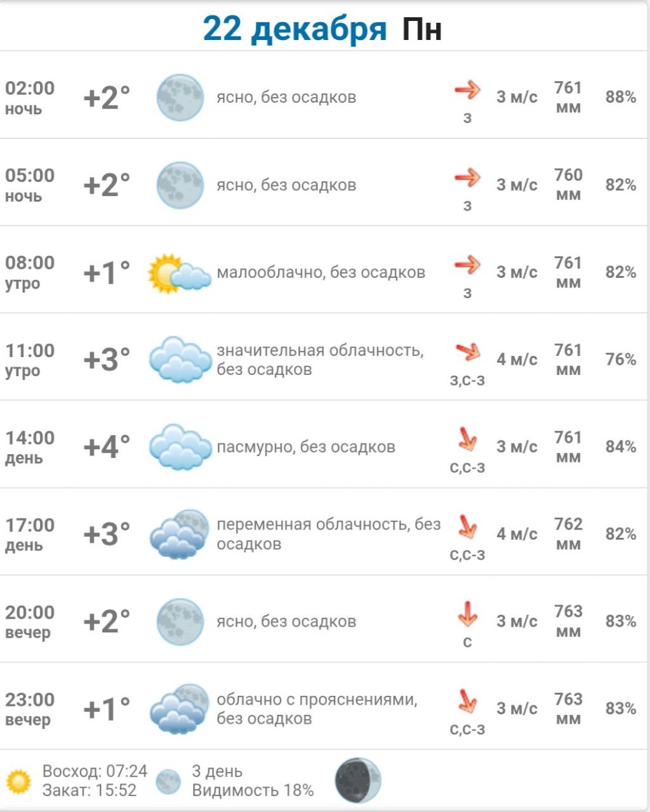The width and height of the screenshot is (650, 812).
Task: Click the cloud icon at 11:00
Action: point(180,360)
